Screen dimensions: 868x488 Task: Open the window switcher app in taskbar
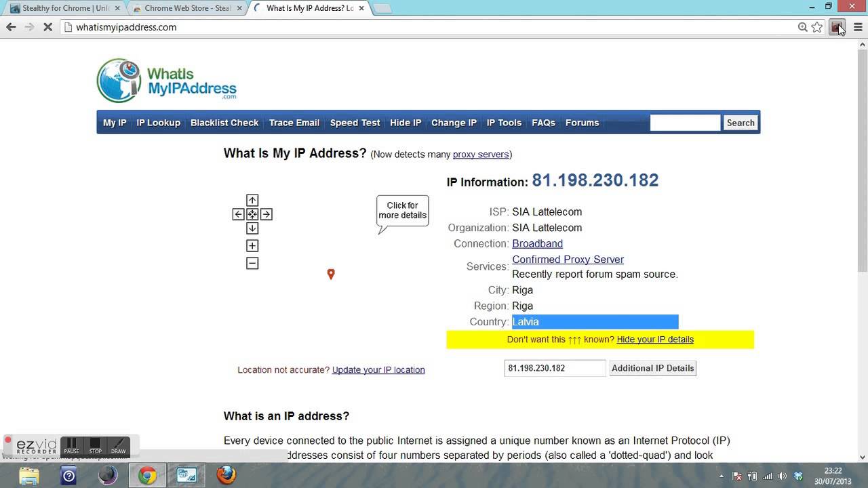tap(186, 475)
